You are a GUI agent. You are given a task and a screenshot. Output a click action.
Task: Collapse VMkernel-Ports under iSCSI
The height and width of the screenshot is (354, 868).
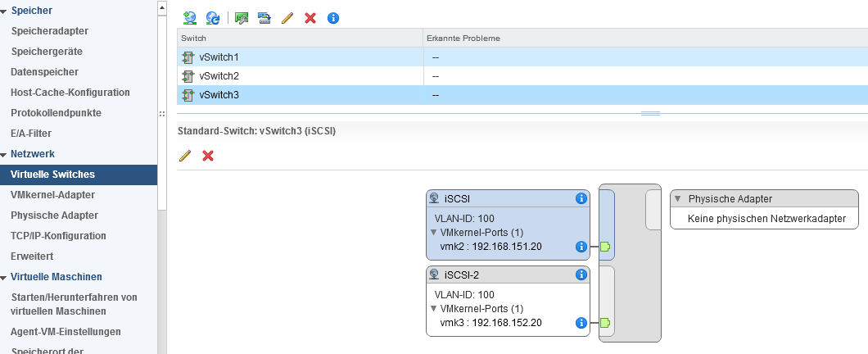(434, 233)
